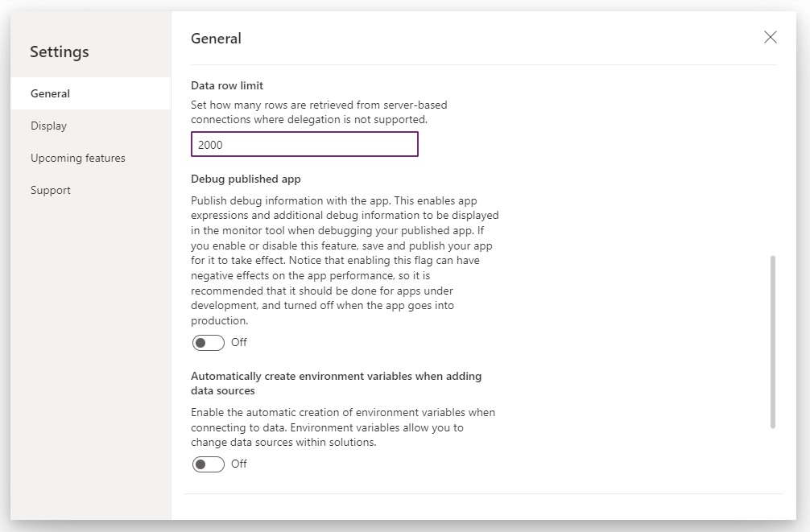Image resolution: width=810 pixels, height=532 pixels.
Task: Open the Upcoming features tab
Action: 90,158
